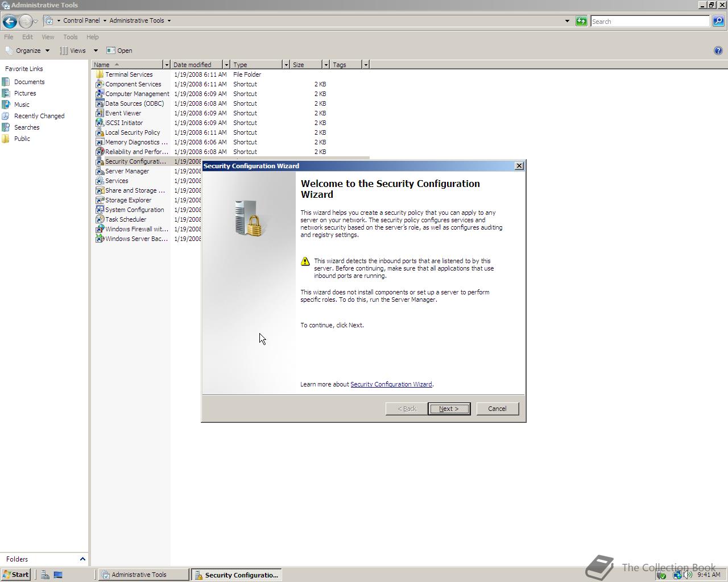The width and height of the screenshot is (728, 582).
Task: Sort by the Name column header
Action: click(x=127, y=65)
